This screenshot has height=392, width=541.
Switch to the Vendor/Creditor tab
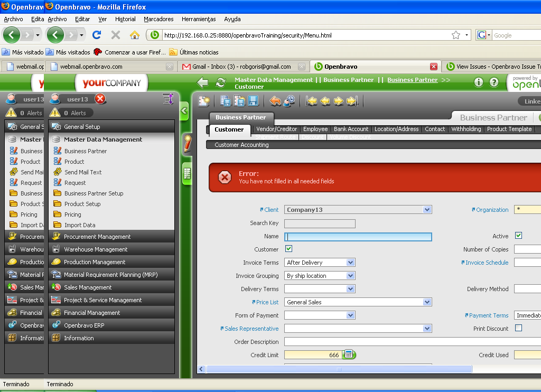(x=276, y=129)
